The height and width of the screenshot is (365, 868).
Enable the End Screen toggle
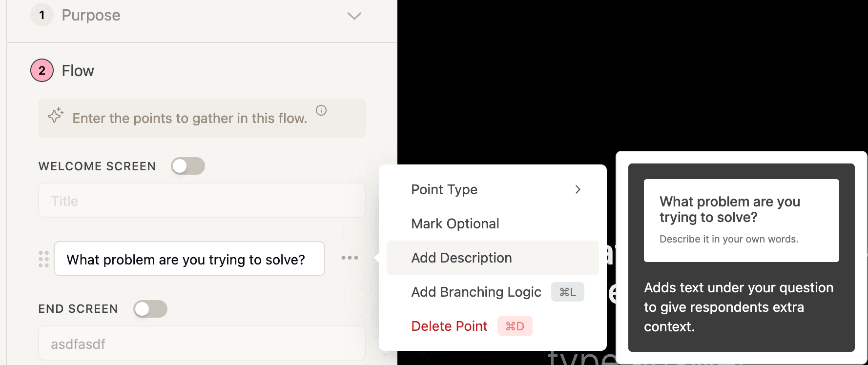(150, 309)
